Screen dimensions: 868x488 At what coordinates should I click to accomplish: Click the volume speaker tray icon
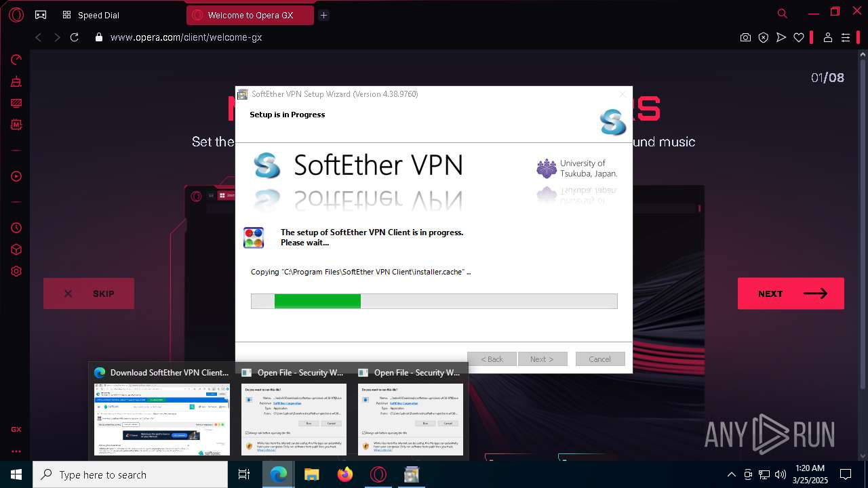781,474
